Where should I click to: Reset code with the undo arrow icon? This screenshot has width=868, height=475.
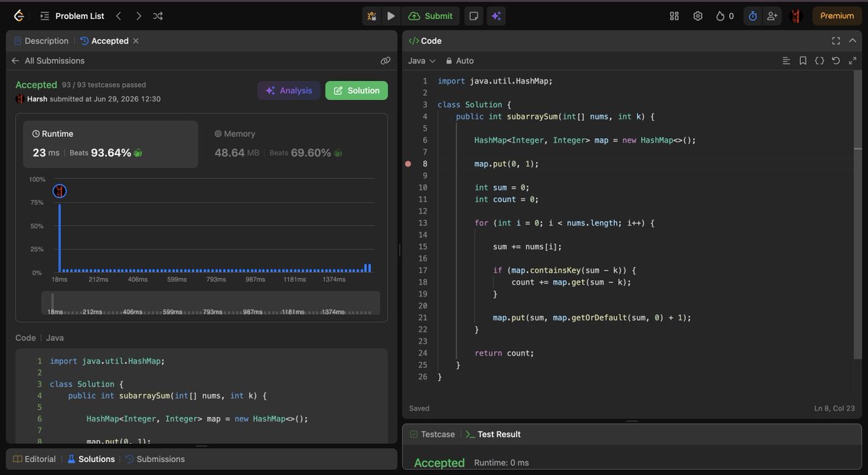point(836,61)
